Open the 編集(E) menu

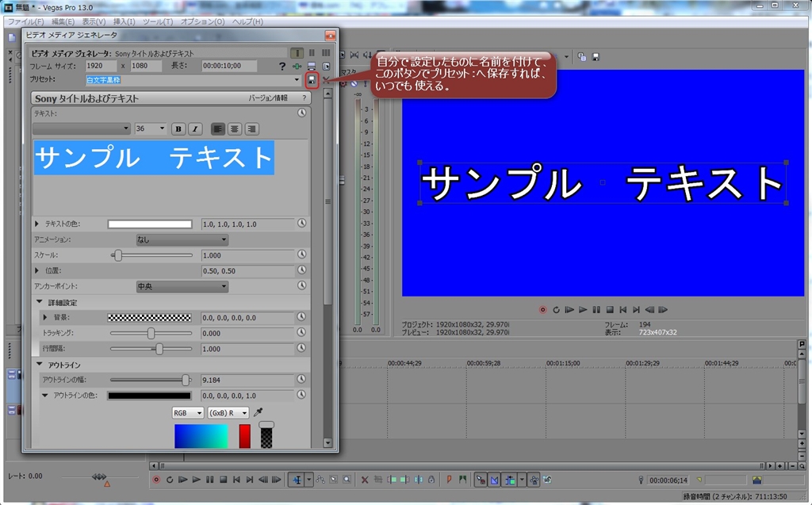coord(63,21)
